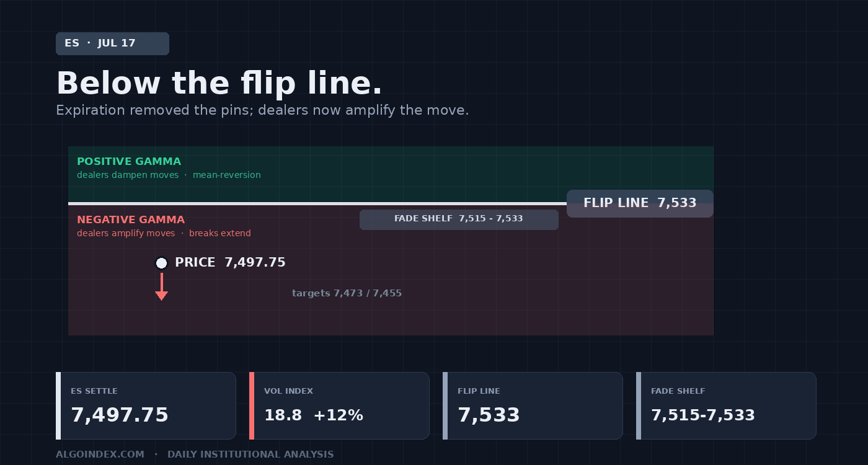Click the 7,515-7,533 value in FADE SHELF card

pos(703,415)
